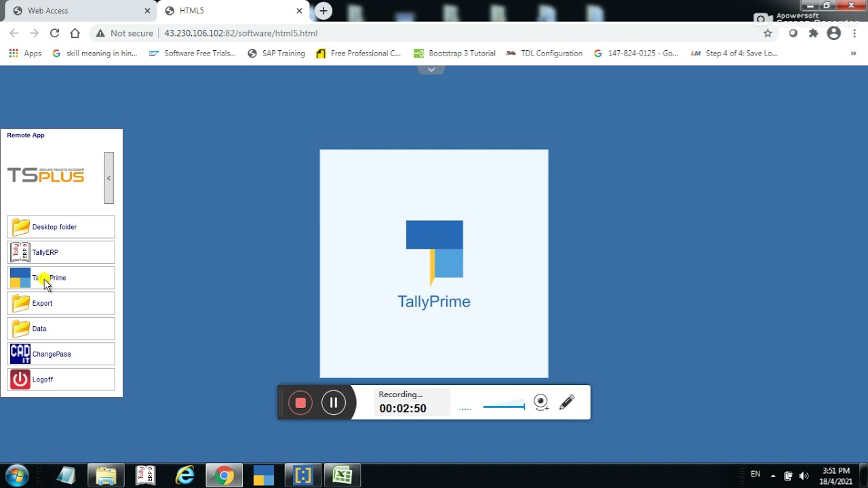The image size is (868, 488).
Task: Open Step 4 of 4: Save Lo... bookmark
Action: [x=734, y=54]
